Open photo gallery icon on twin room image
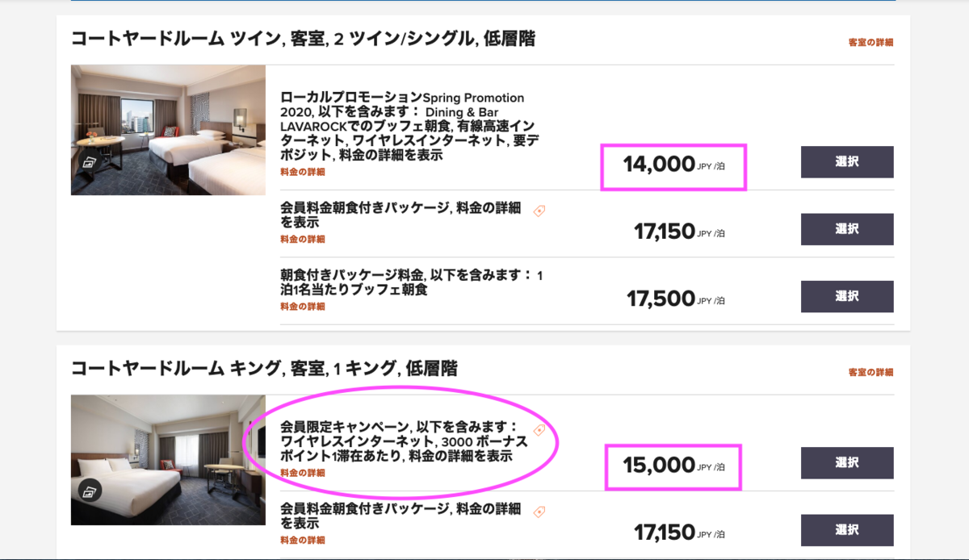This screenshot has height=560, width=969. [90, 161]
